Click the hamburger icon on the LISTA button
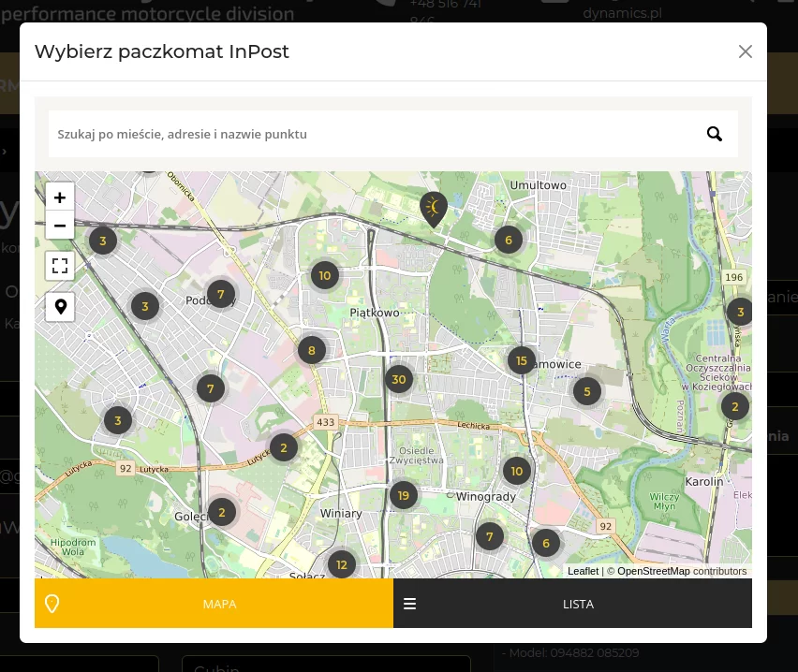798x672 pixels. coord(409,603)
